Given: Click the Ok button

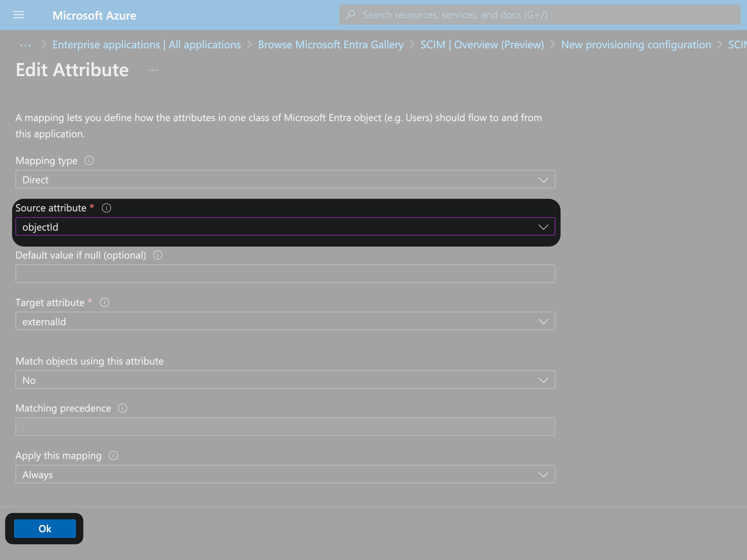Looking at the screenshot, I should pyautogui.click(x=44, y=529).
